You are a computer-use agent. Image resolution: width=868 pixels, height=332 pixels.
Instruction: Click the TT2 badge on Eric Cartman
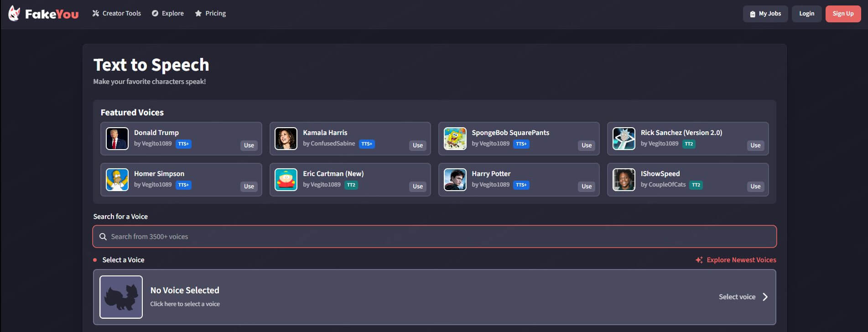point(351,185)
